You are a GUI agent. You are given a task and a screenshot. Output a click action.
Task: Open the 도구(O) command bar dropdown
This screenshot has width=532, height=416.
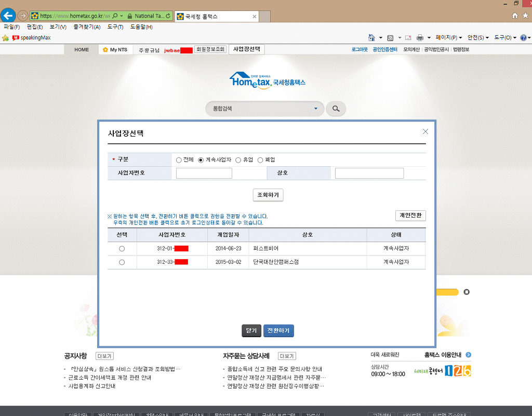click(505, 37)
